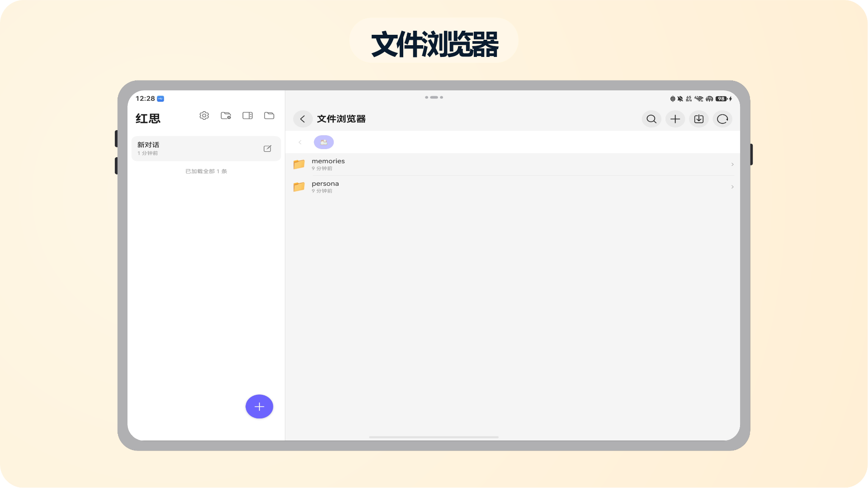Open the folder icon in sidebar header
Image resolution: width=868 pixels, height=488 pixels.
pyautogui.click(x=269, y=116)
